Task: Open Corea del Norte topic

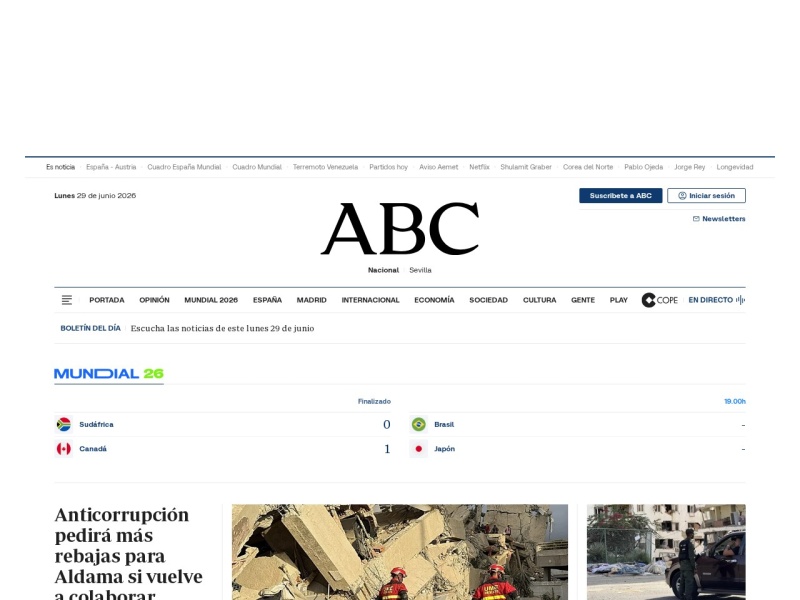Action: click(588, 167)
